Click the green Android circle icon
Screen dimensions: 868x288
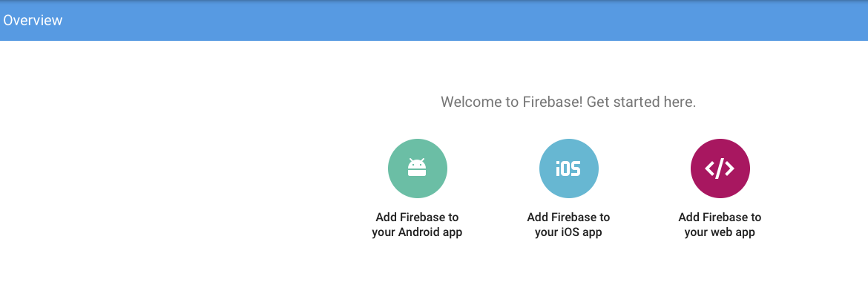point(418,168)
